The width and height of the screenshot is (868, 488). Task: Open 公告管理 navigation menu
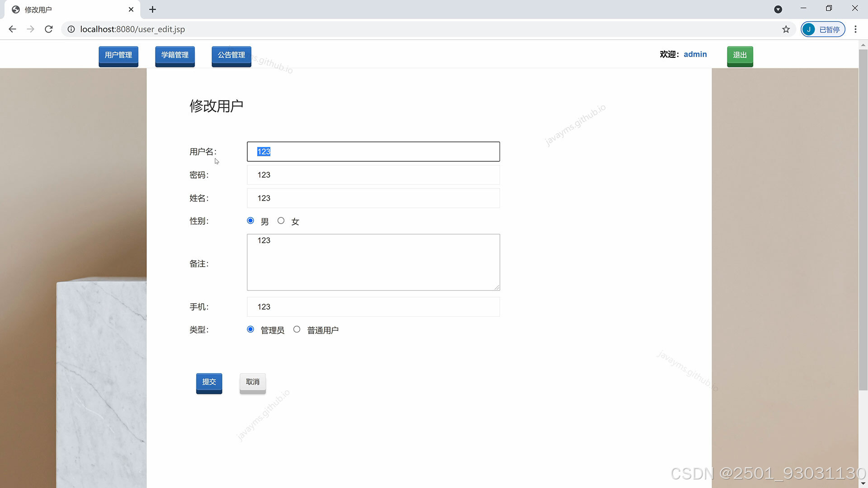point(231,56)
